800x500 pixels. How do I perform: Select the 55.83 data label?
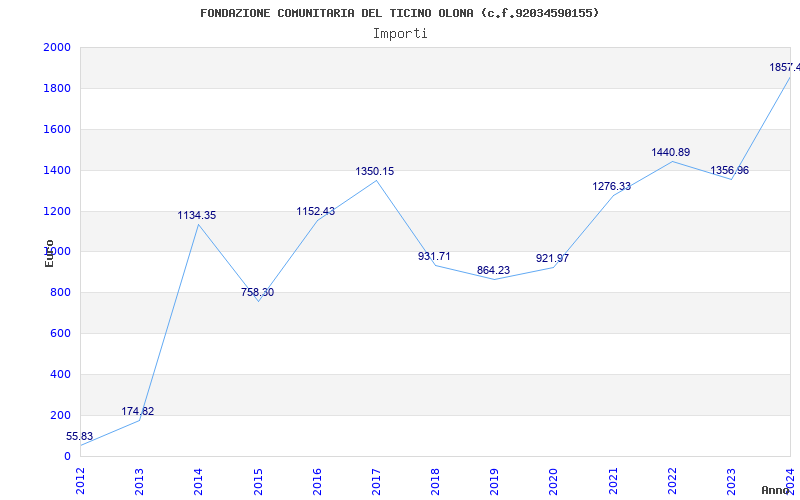click(x=79, y=436)
